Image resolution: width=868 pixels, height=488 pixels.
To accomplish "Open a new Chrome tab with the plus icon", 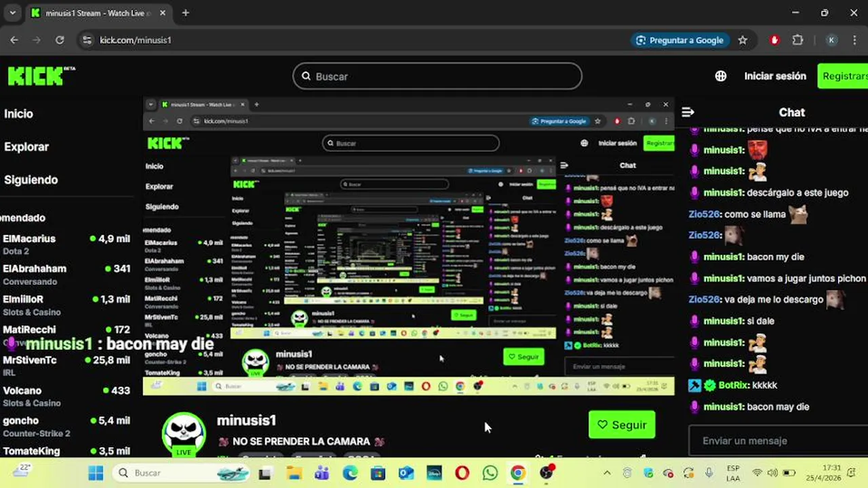I will 186,13.
